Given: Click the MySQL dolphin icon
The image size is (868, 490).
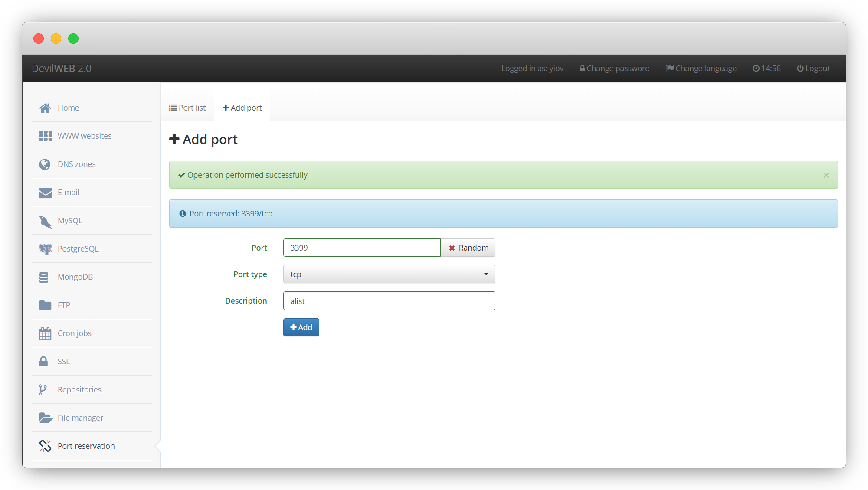Looking at the screenshot, I should [x=45, y=221].
